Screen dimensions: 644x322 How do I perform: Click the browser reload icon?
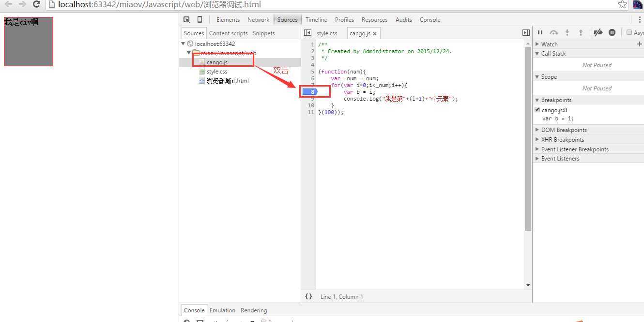[x=36, y=4]
